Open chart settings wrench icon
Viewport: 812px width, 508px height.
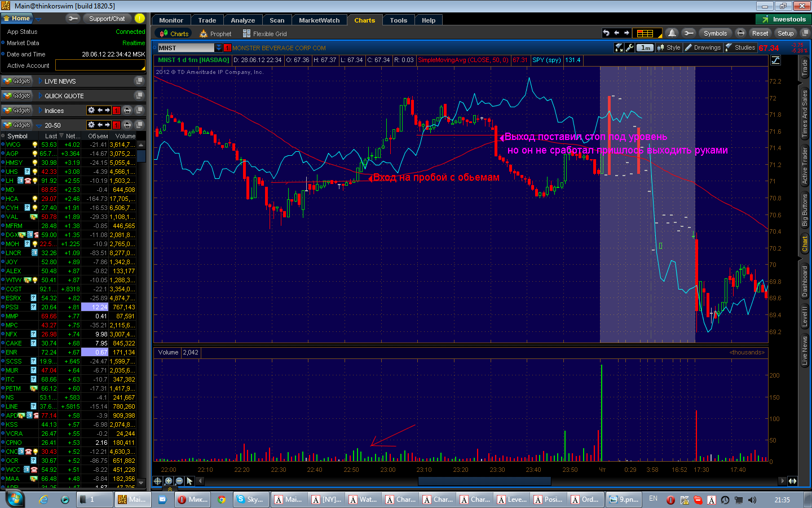(630, 47)
